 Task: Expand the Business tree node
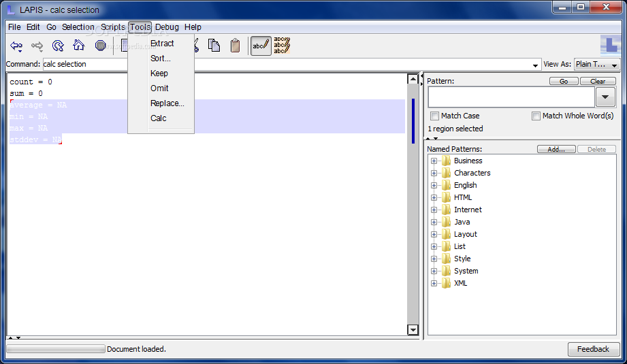click(434, 161)
